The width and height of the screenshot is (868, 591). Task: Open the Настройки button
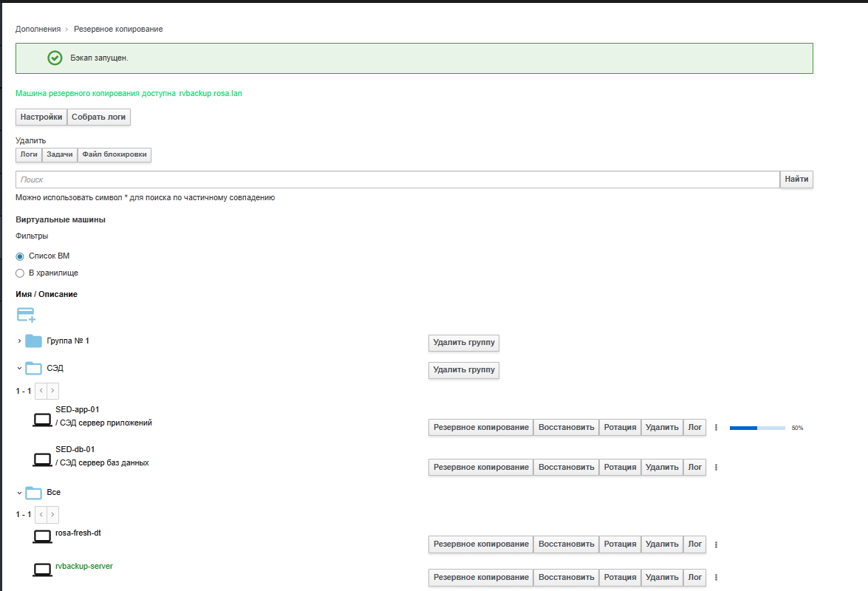[x=41, y=117]
